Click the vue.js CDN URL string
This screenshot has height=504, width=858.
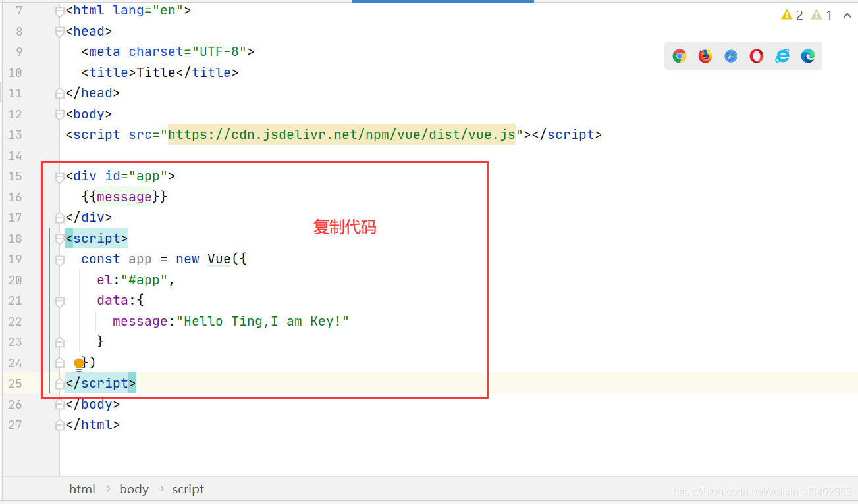342,134
